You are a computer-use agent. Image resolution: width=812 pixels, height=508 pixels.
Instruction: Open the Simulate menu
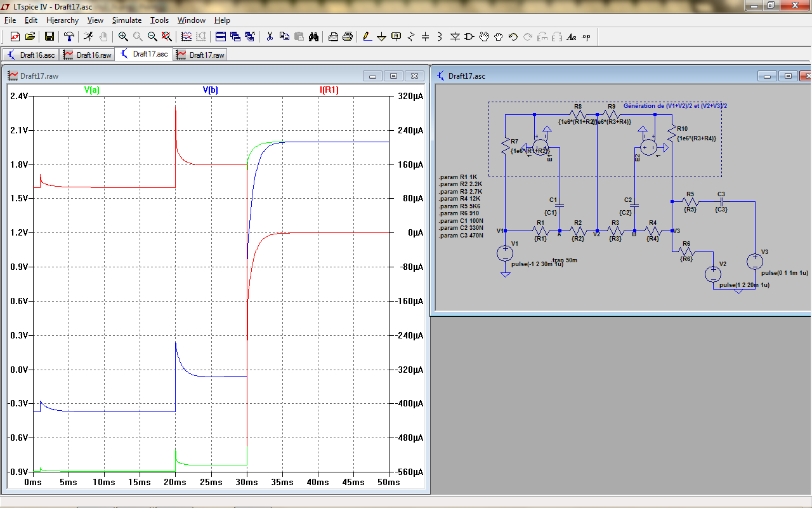point(126,20)
